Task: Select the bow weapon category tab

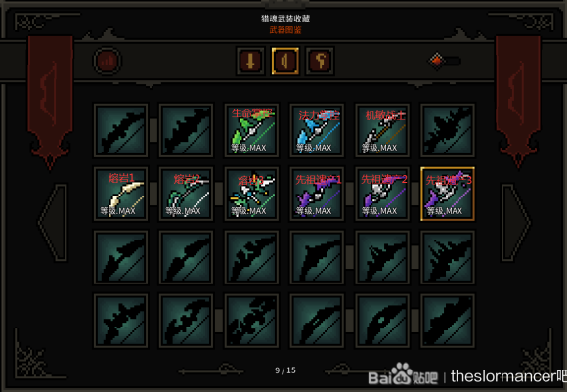Action: tap(284, 61)
